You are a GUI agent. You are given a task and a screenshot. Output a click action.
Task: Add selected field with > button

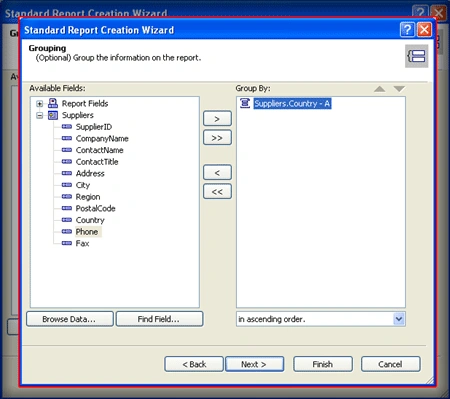(217, 119)
